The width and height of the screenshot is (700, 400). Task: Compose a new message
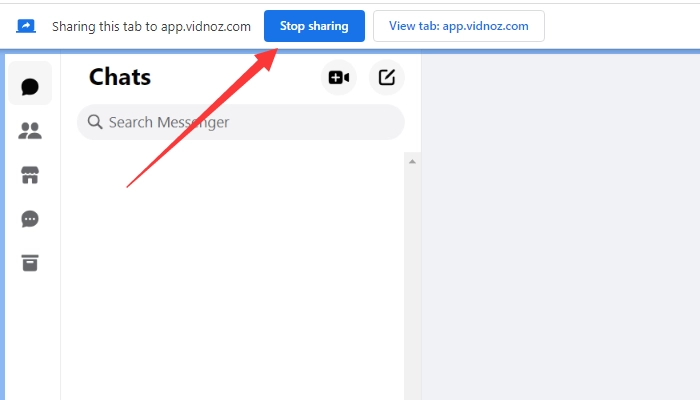[387, 77]
